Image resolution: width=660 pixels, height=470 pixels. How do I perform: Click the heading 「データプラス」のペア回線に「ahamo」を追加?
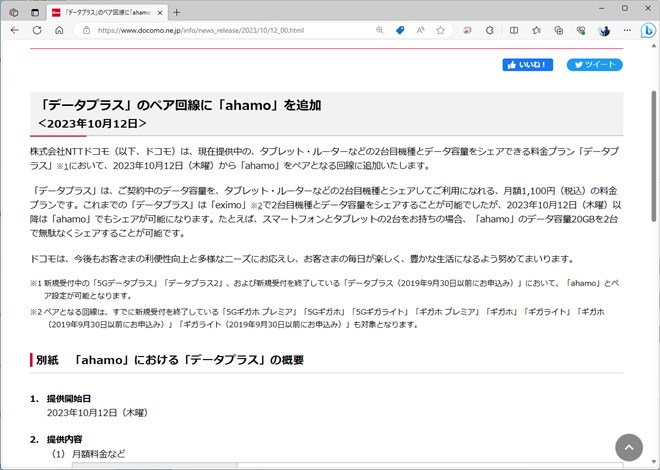pos(179,105)
